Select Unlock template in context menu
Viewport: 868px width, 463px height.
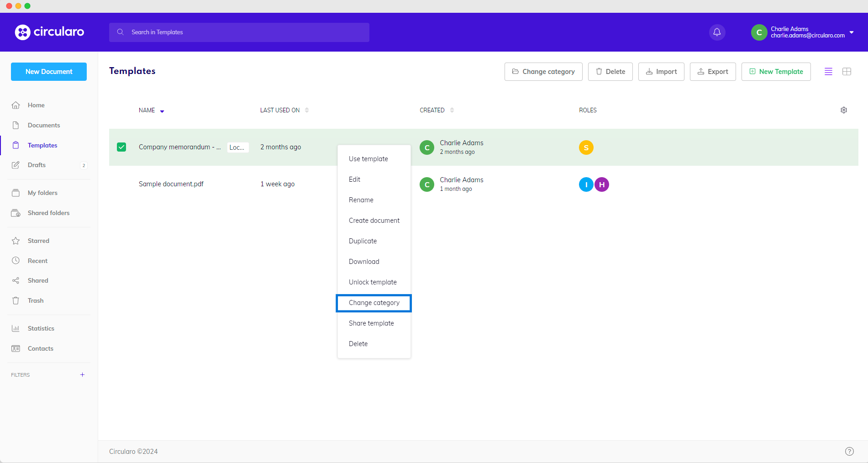[372, 282]
